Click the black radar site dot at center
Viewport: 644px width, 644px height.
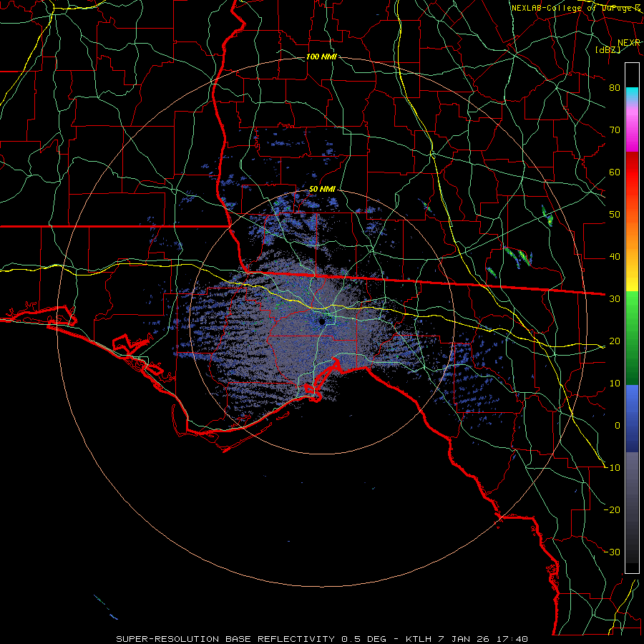[322, 321]
